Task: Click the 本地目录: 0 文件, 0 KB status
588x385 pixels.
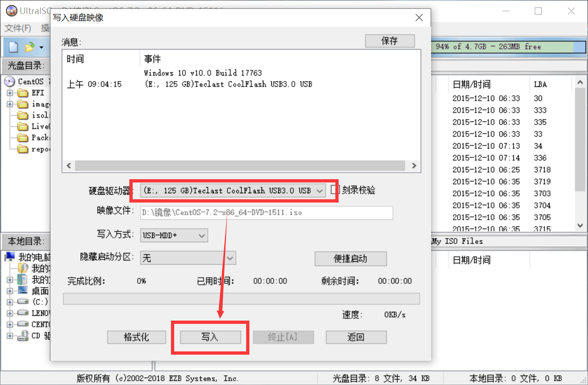Action: [516, 378]
